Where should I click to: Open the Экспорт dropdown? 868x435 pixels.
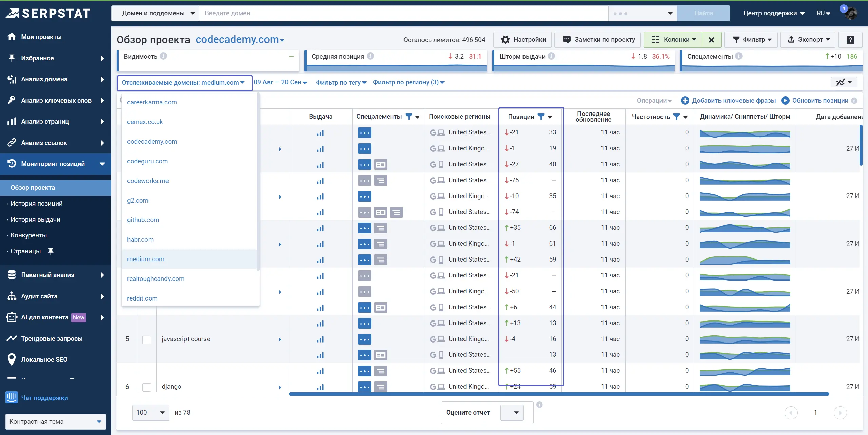(808, 40)
